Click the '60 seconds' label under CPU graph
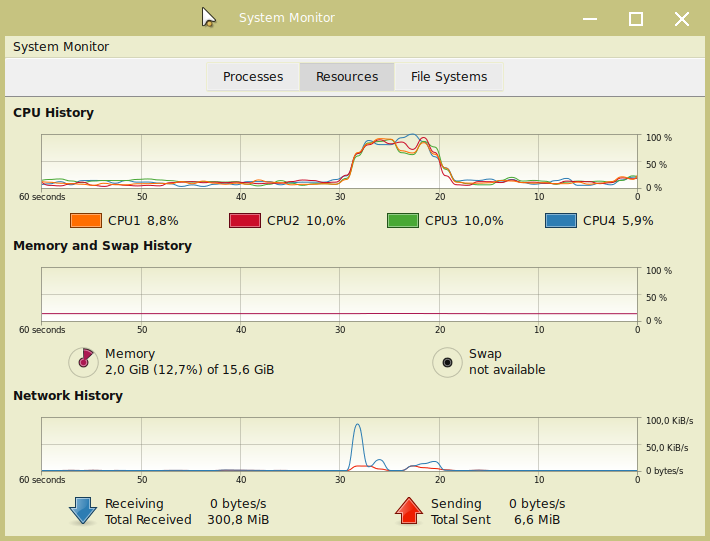 pos(42,197)
